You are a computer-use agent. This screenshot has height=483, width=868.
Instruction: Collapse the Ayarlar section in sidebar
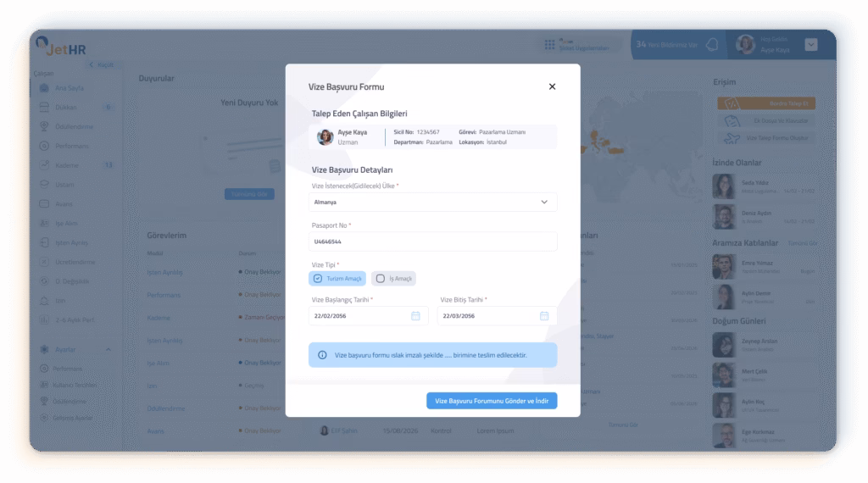pos(108,349)
